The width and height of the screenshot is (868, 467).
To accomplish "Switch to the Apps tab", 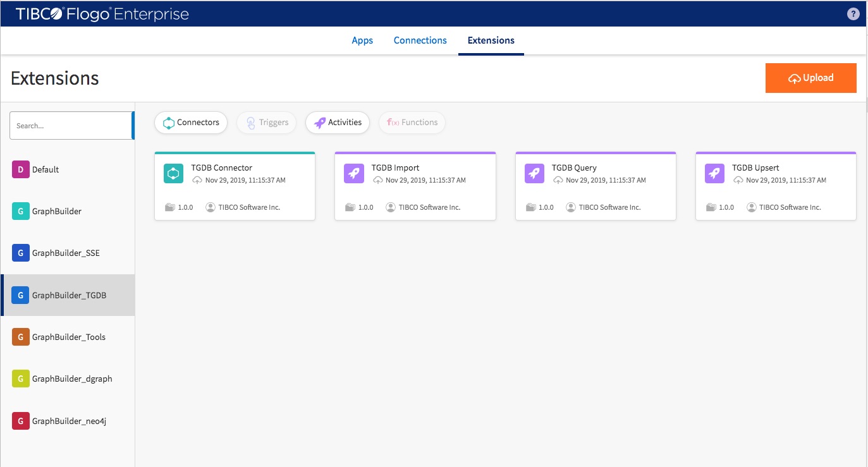I will (362, 40).
